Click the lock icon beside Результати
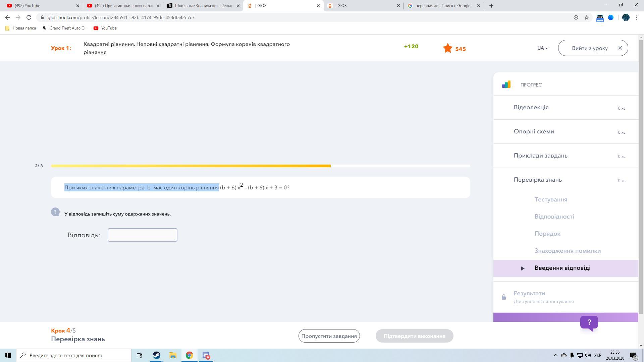 pyautogui.click(x=503, y=297)
